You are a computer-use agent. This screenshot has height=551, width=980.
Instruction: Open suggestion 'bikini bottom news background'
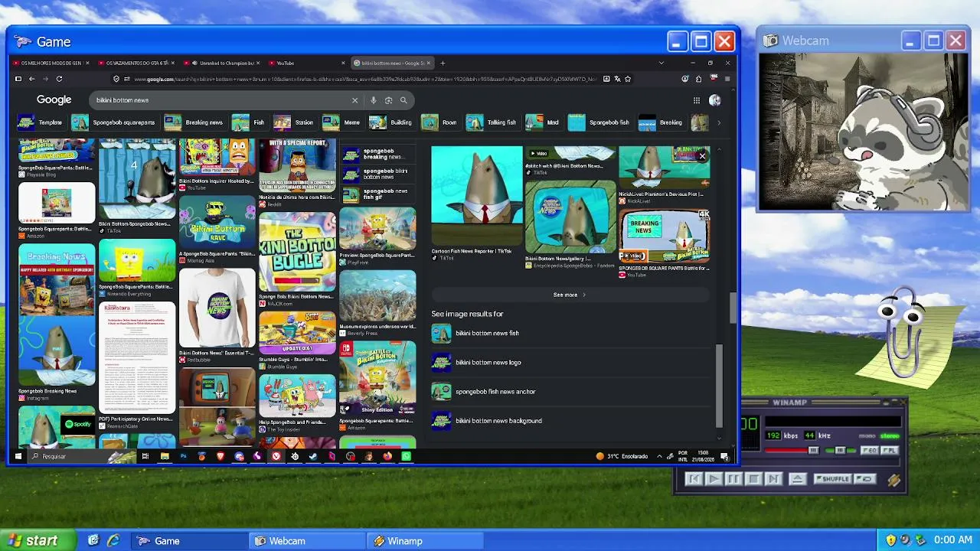(x=571, y=421)
